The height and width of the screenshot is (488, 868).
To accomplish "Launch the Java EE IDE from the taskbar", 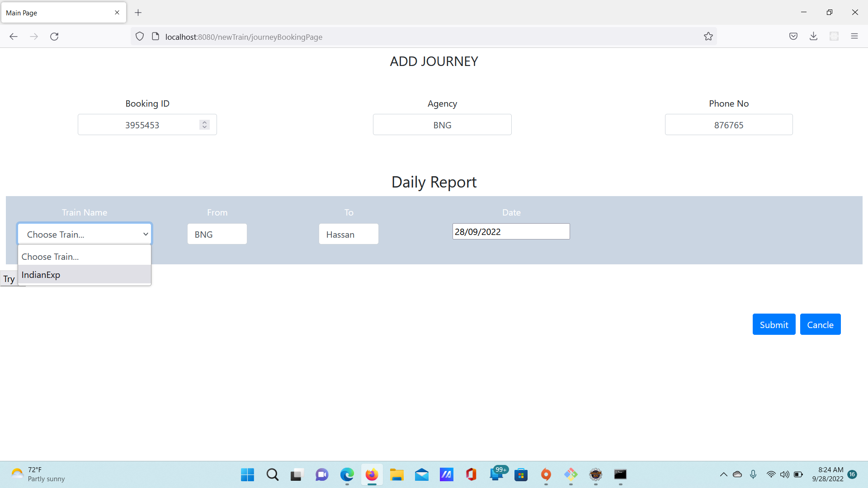I will [596, 475].
